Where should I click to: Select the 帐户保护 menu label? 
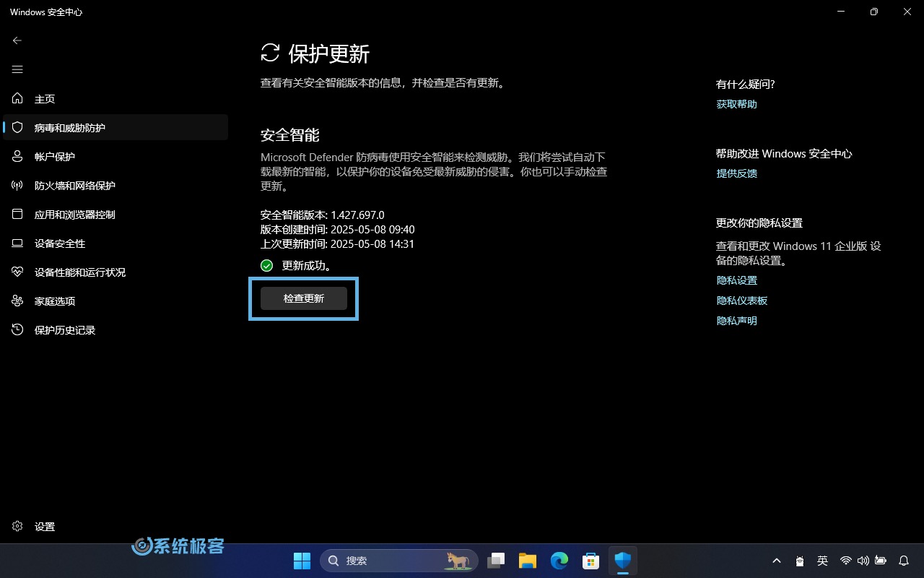[55, 157]
